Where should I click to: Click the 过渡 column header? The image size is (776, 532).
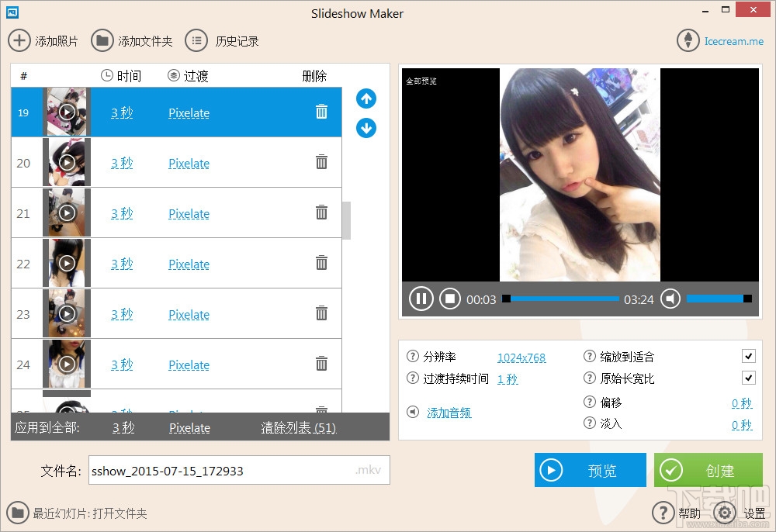click(188, 76)
